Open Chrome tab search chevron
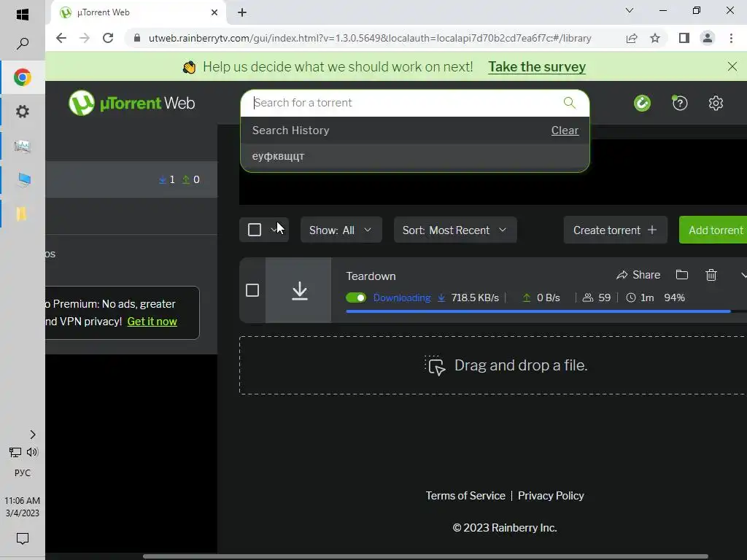The height and width of the screenshot is (560, 747). coord(630,10)
